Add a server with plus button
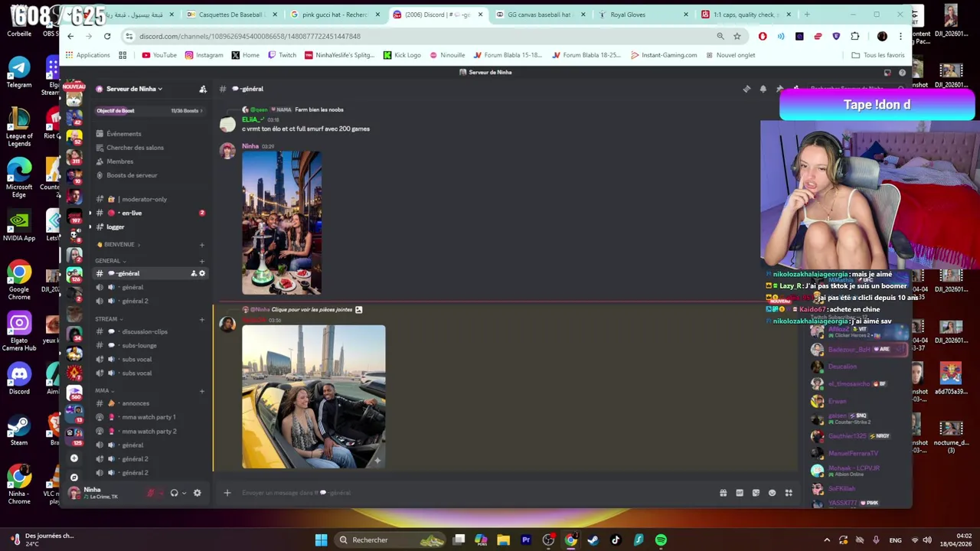The image size is (980, 551). click(74, 458)
